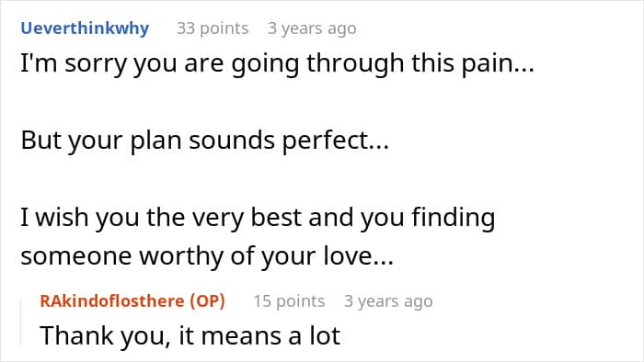Open the RAkindoflosthere user profile link
The height and width of the screenshot is (362, 644).
[x=112, y=301]
